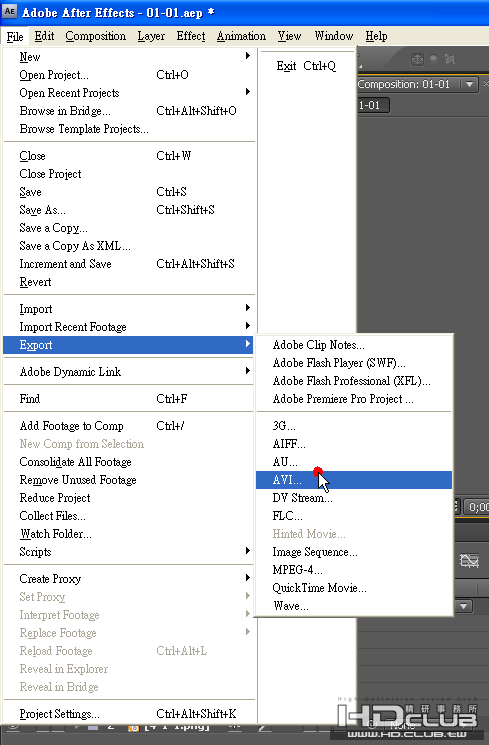Open the Help menu
Viewport: 489px width, 745px height.
pyautogui.click(x=376, y=36)
